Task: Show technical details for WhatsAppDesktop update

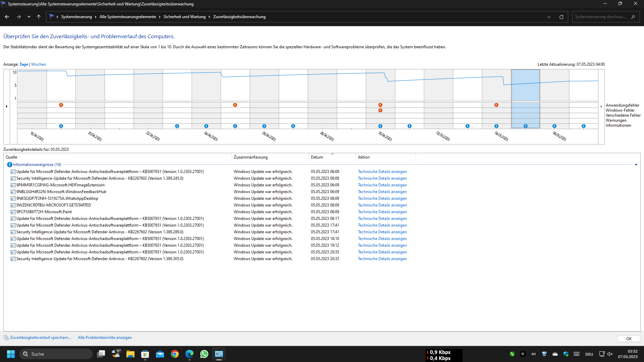Action: coord(382,198)
